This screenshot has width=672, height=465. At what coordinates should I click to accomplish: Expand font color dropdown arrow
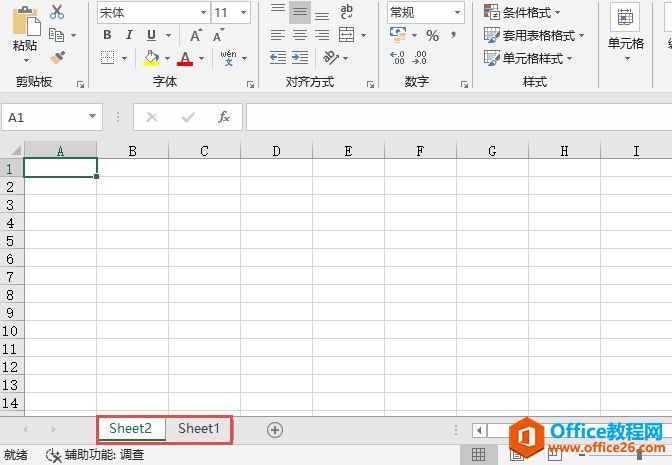coord(201,58)
